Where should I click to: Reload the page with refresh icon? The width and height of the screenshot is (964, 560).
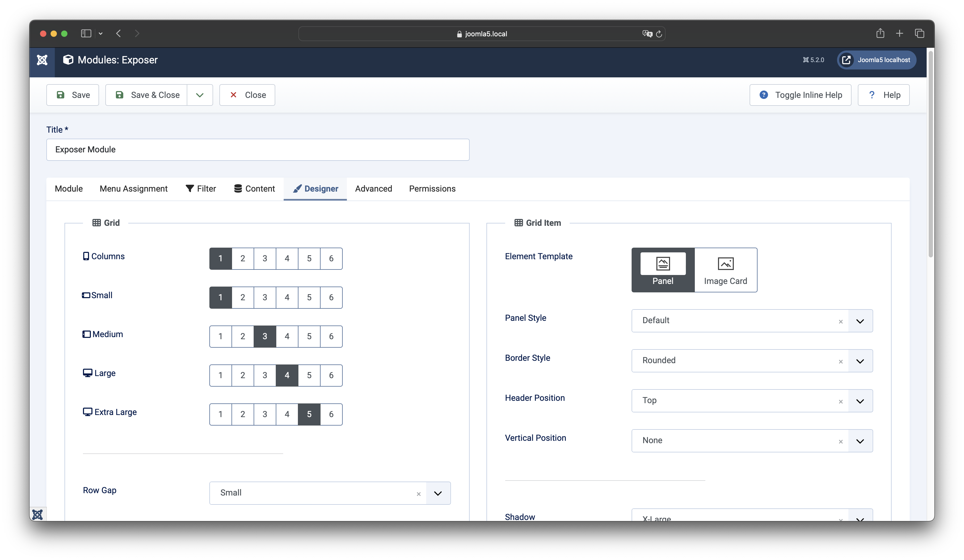tap(659, 34)
